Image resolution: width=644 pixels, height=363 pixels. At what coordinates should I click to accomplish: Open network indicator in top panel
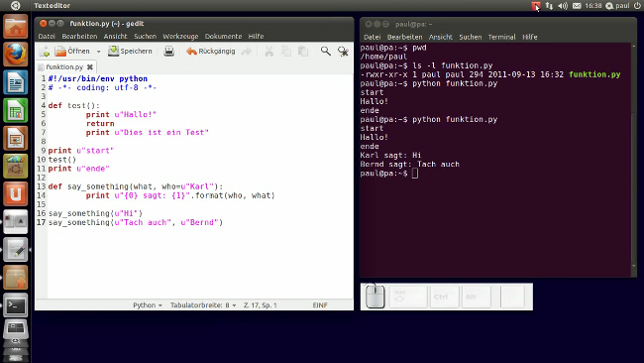tap(549, 5)
